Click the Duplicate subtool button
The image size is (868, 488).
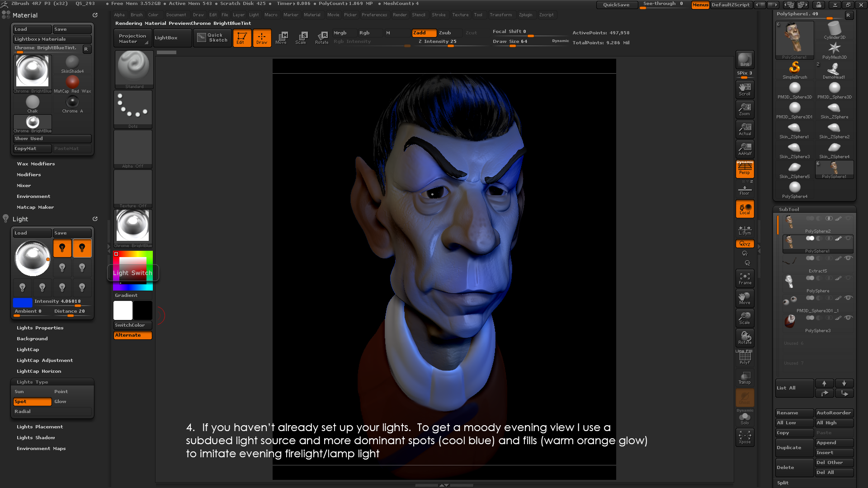tap(794, 448)
